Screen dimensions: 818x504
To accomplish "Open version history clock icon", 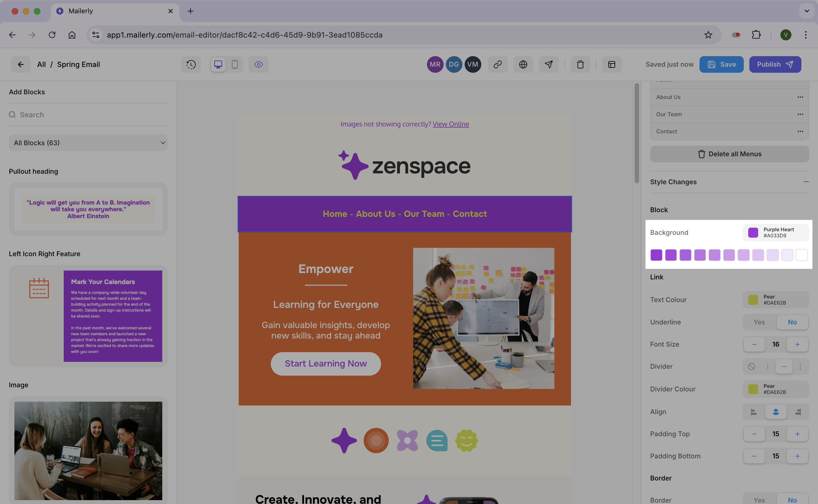I will click(x=191, y=64).
